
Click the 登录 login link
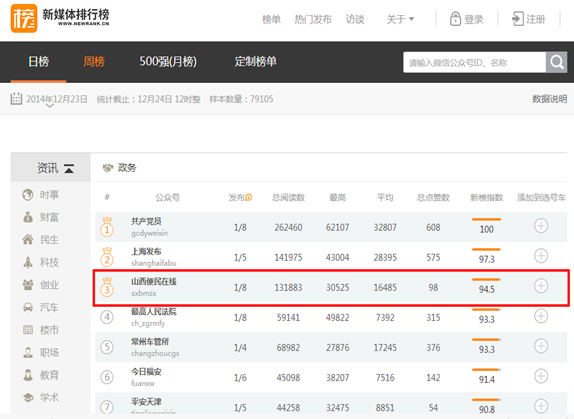pos(474,19)
